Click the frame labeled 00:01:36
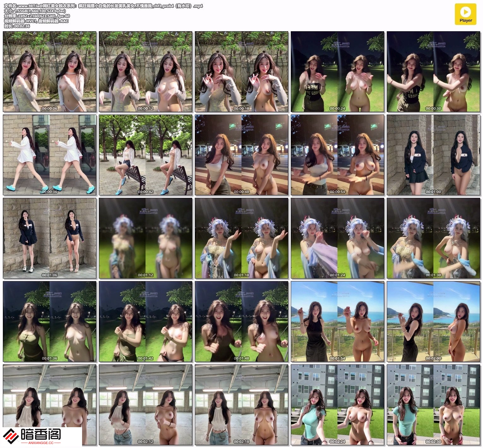The image size is (483, 448). (50, 321)
